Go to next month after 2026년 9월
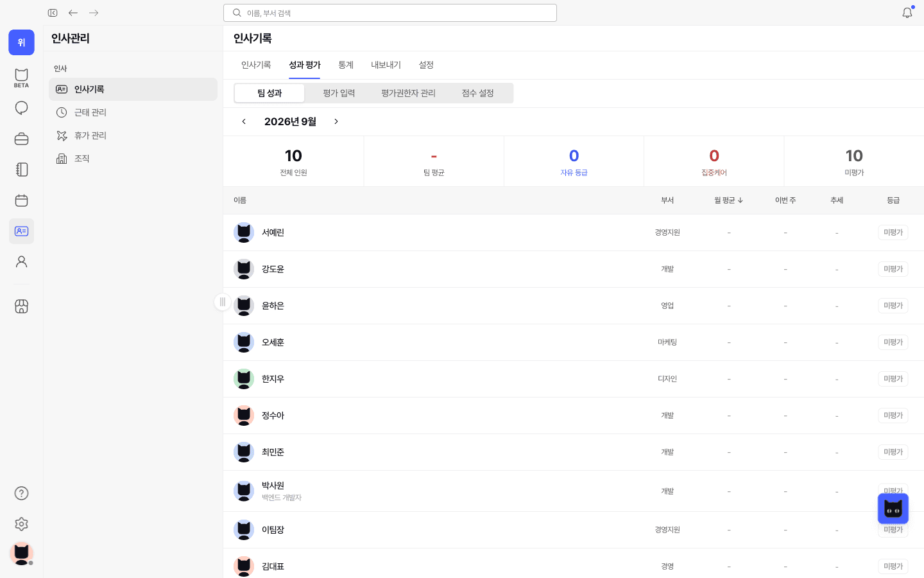 coord(336,121)
